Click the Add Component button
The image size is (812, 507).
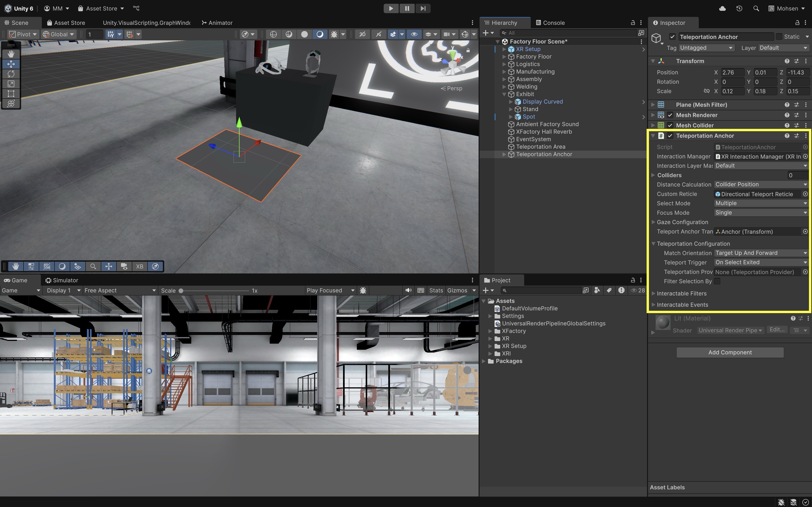coord(730,352)
